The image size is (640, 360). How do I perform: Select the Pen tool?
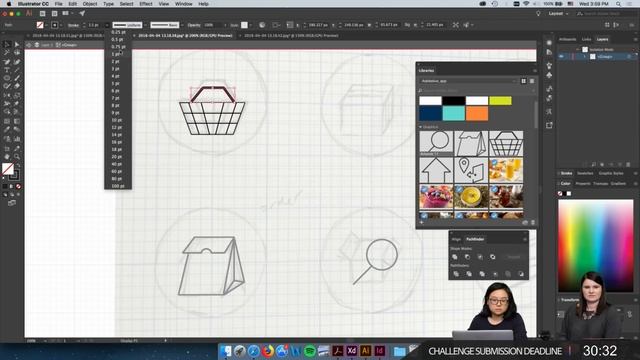point(7,62)
